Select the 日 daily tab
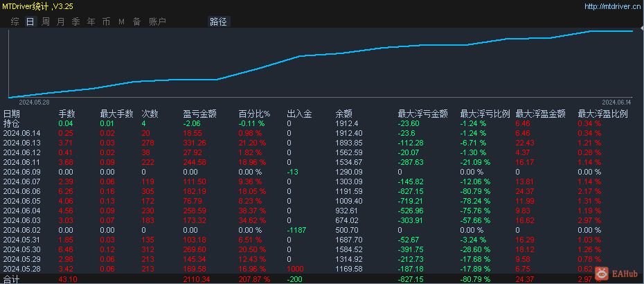This screenshot has height=284, width=644. [30, 22]
